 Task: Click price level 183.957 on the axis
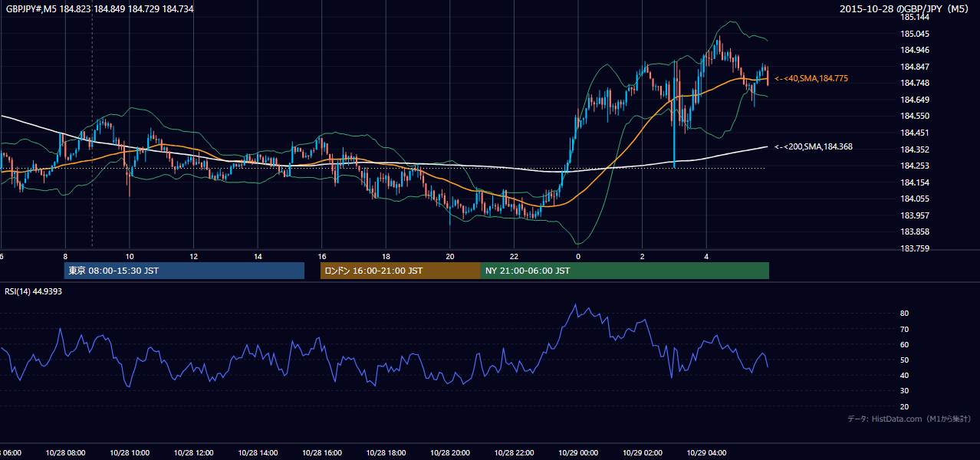[915, 215]
